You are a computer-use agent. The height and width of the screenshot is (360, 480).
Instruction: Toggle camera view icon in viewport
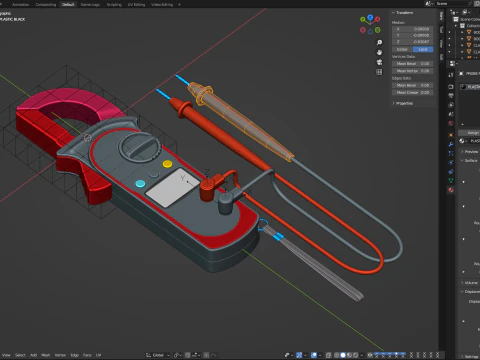pyautogui.click(x=379, y=62)
